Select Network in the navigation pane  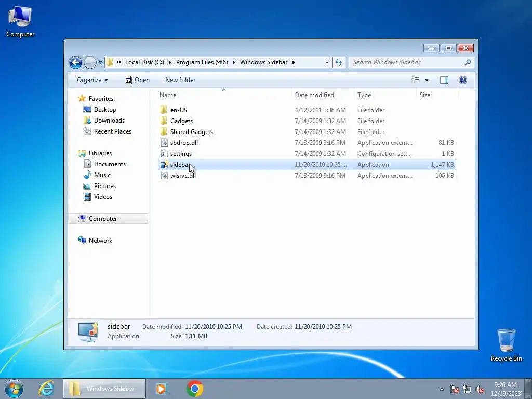(x=100, y=240)
